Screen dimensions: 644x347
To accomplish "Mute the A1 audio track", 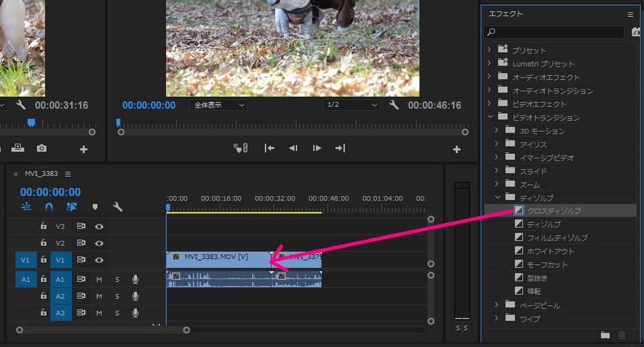I will click(99, 280).
